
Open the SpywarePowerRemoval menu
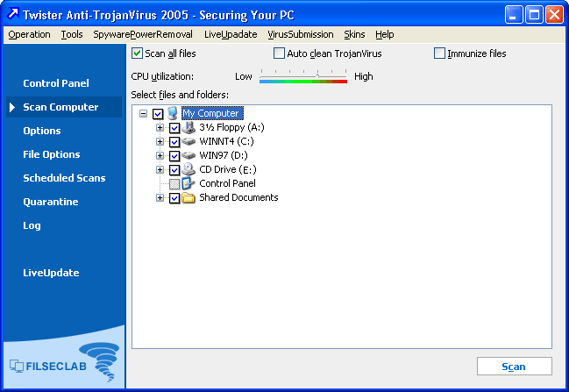(x=143, y=34)
